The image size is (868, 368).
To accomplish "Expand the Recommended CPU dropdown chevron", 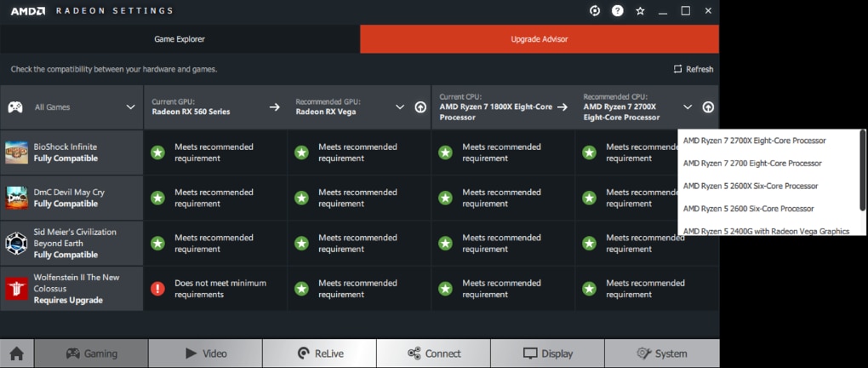I will 688,107.
